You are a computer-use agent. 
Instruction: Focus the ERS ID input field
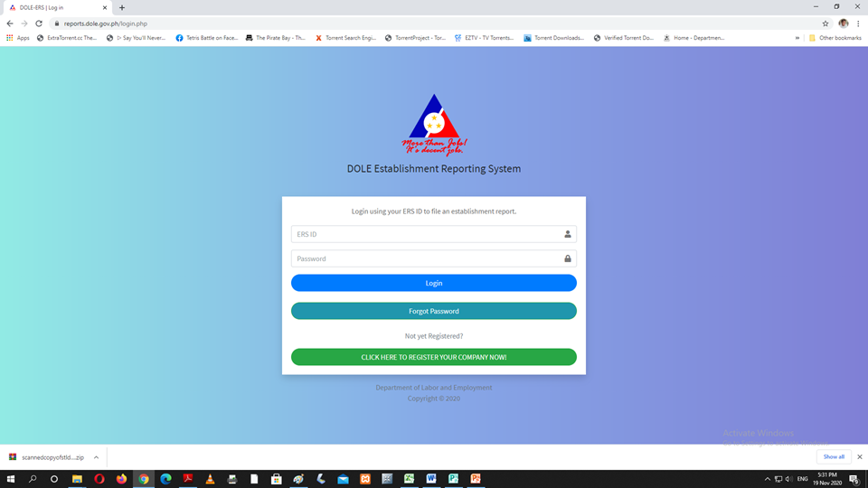[x=434, y=234]
